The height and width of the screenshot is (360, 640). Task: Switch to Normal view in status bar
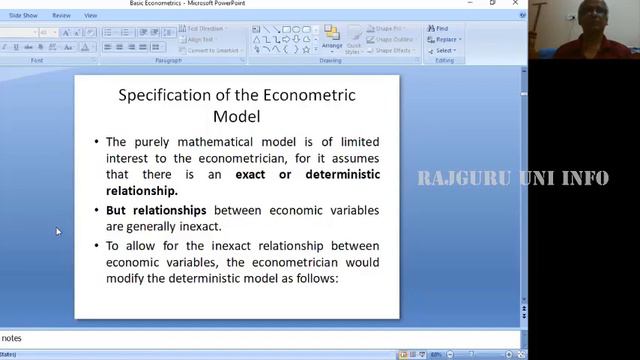click(x=403, y=355)
